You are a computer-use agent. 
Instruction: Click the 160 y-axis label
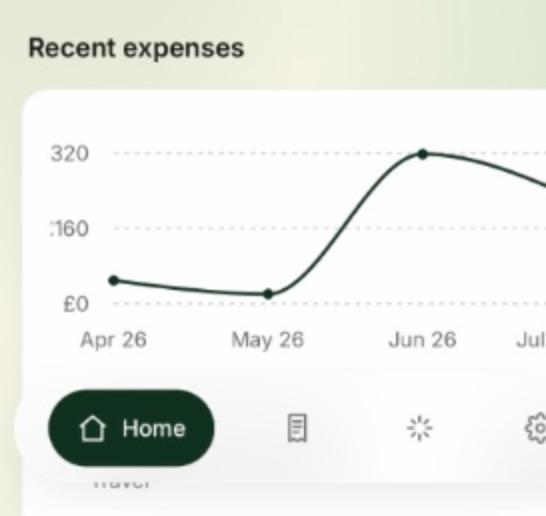tap(69, 229)
